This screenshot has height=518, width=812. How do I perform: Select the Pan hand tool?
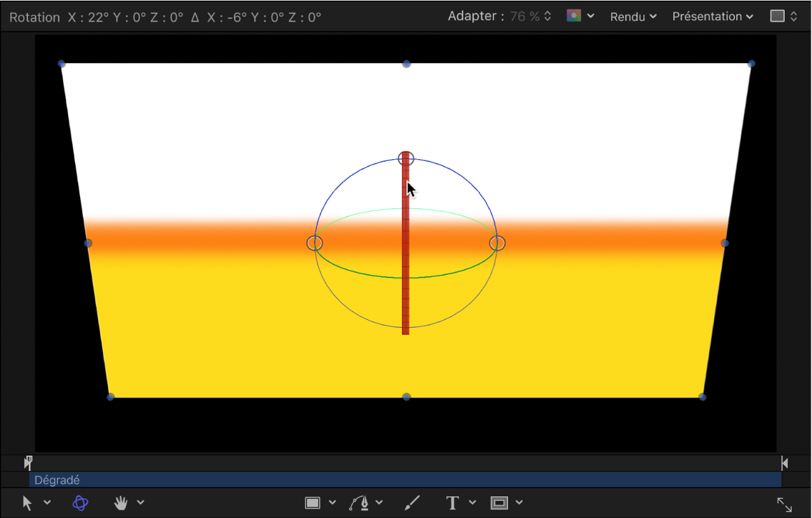tap(120, 503)
